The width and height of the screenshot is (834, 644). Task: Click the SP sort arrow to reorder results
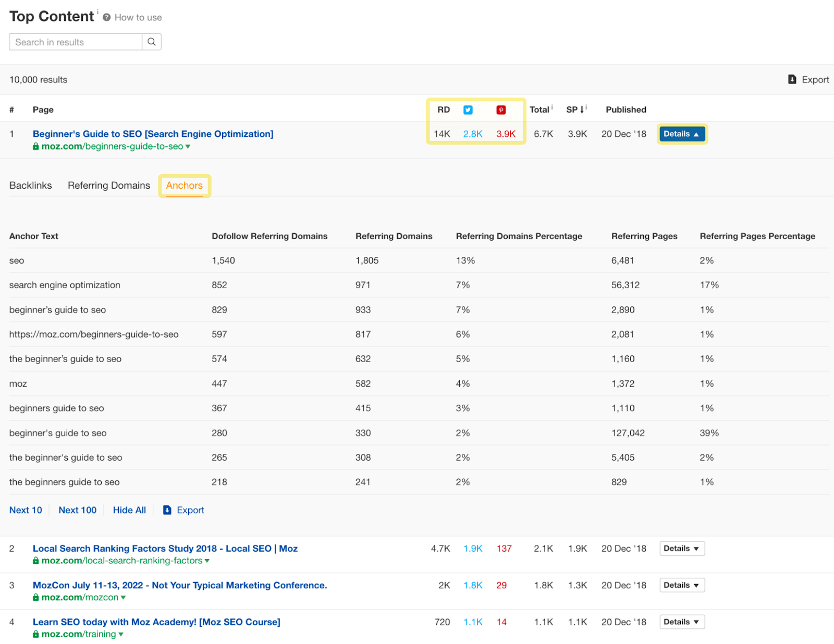click(582, 109)
